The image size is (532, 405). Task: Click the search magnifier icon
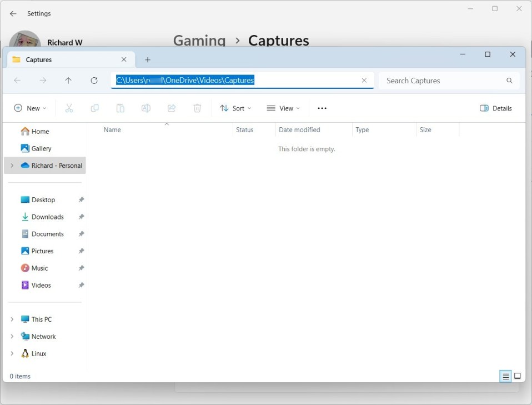(x=509, y=81)
